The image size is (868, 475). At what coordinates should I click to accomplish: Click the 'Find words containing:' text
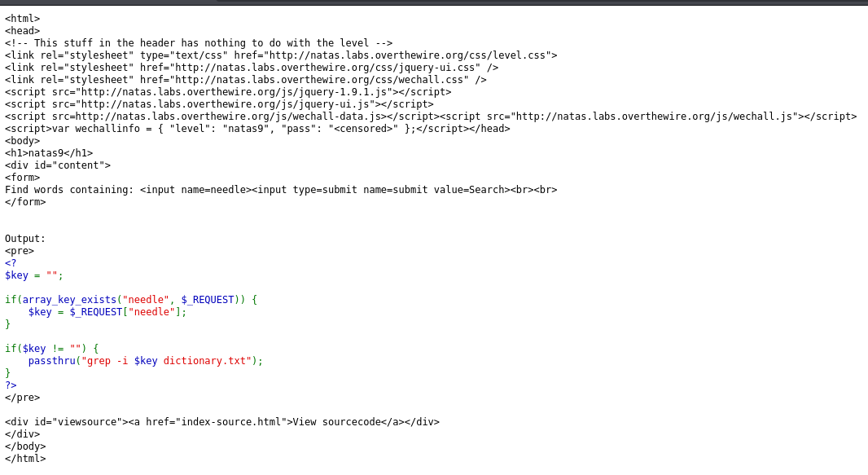pos(69,190)
